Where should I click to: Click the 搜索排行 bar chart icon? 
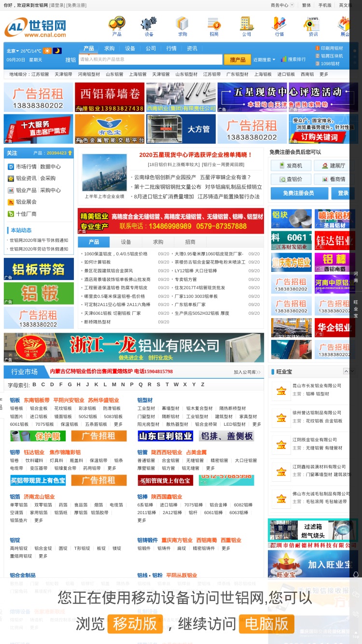284,59
